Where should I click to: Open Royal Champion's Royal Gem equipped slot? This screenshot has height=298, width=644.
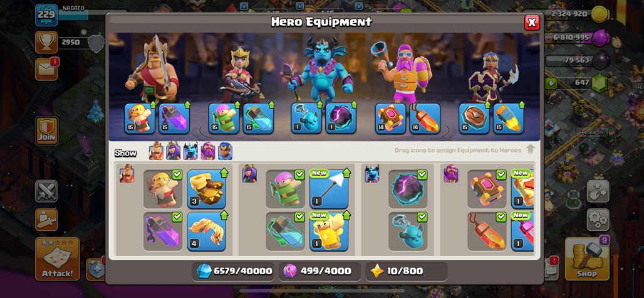(x=509, y=119)
